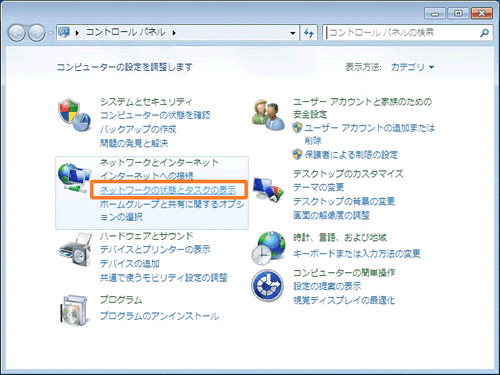Maximize the Control Panel window
Image resolution: width=500 pixels, height=375 pixels.
(x=458, y=14)
